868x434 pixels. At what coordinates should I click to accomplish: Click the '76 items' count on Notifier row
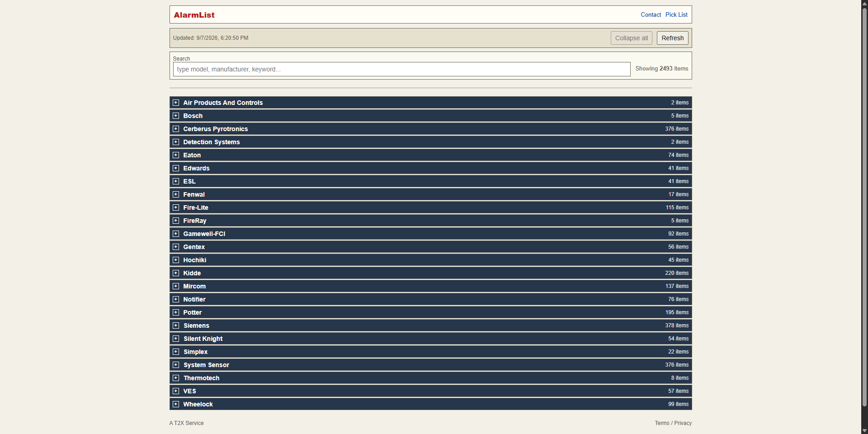679,299
